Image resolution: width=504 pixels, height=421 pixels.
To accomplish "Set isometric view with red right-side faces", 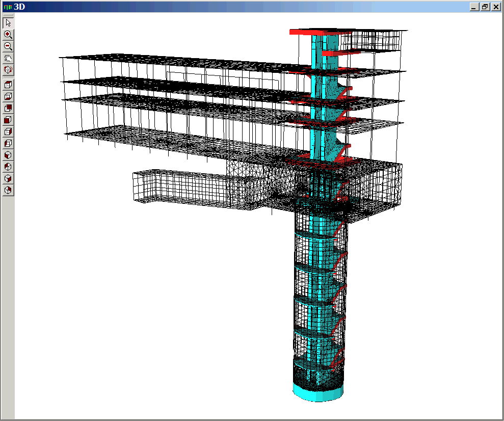I will [x=8, y=190].
